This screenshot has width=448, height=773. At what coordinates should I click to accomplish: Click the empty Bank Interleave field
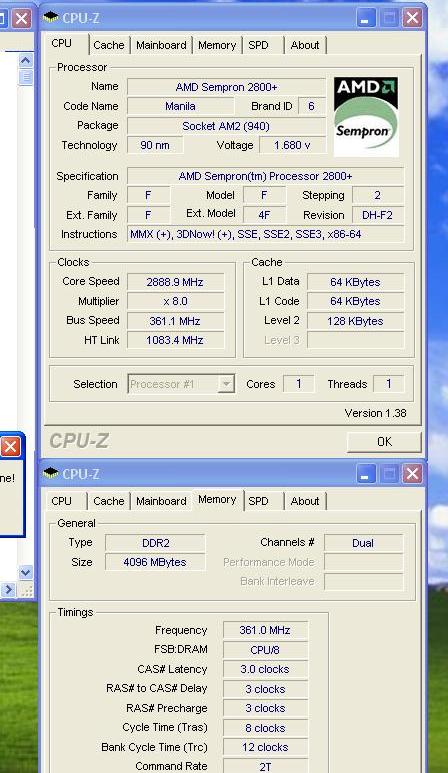coord(363,581)
